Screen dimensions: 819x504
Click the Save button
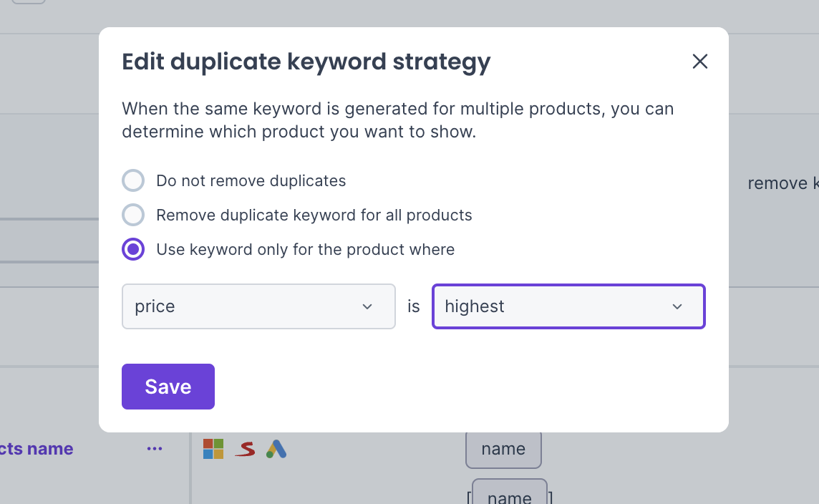click(168, 387)
